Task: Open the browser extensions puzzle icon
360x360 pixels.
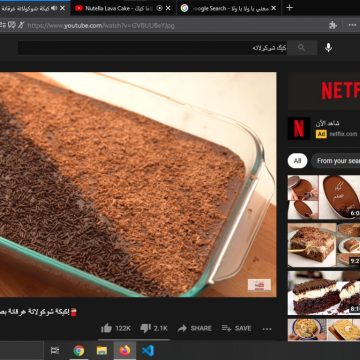Action: [x=333, y=25]
